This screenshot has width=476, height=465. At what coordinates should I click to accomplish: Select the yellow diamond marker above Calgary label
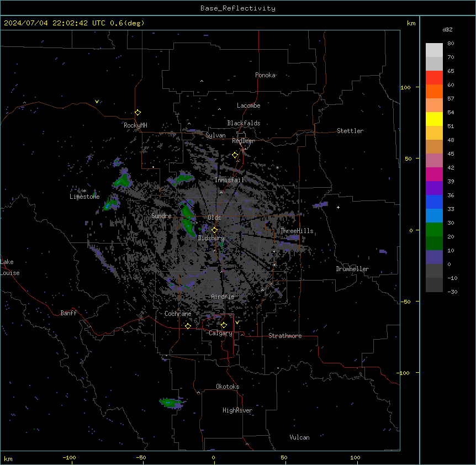click(x=224, y=325)
